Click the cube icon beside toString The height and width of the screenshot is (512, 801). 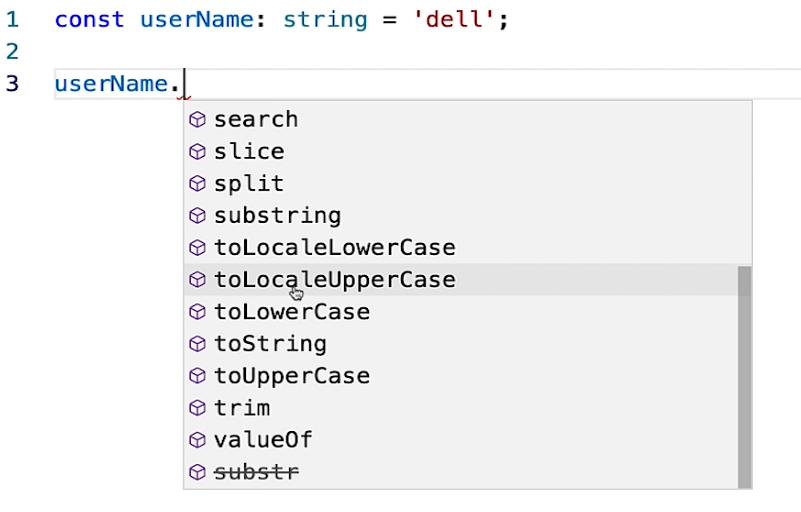click(x=197, y=344)
